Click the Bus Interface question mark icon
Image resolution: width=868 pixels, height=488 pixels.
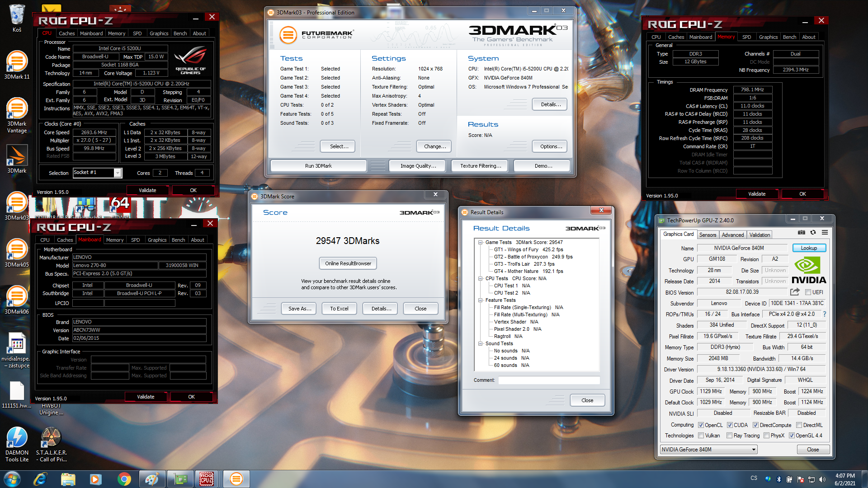[824, 314]
